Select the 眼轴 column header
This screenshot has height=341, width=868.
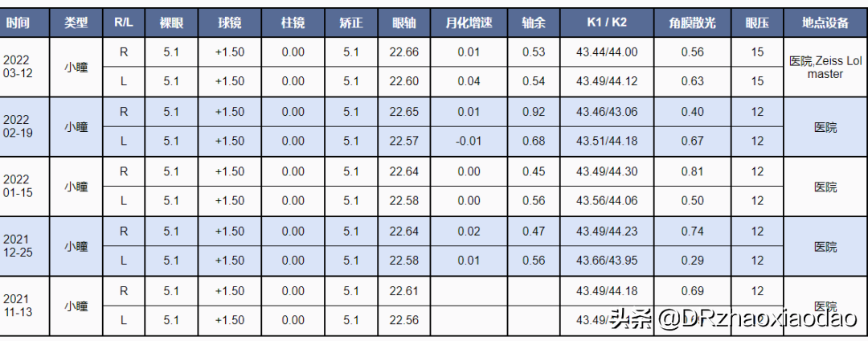click(x=403, y=23)
